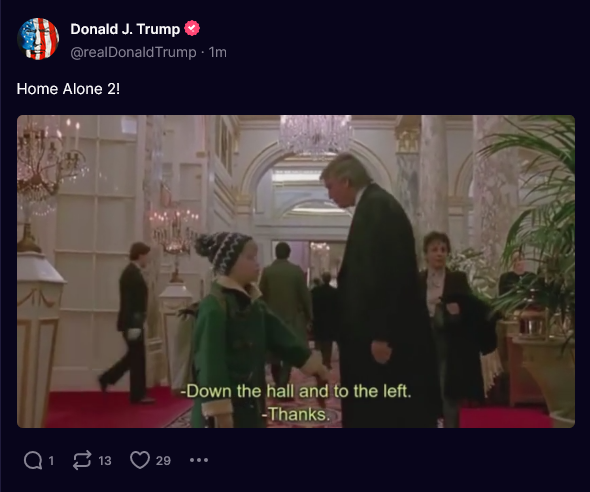The width and height of the screenshot is (590, 492).
Task: Open the flag-painted profile avatar
Action: pyautogui.click(x=38, y=39)
